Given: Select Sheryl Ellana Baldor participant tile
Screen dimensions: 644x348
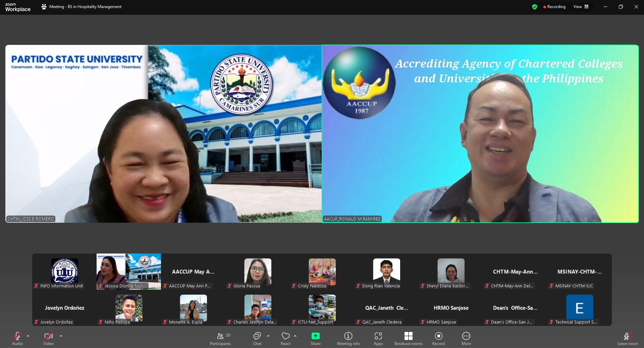Looking at the screenshot, I should click(451, 272).
